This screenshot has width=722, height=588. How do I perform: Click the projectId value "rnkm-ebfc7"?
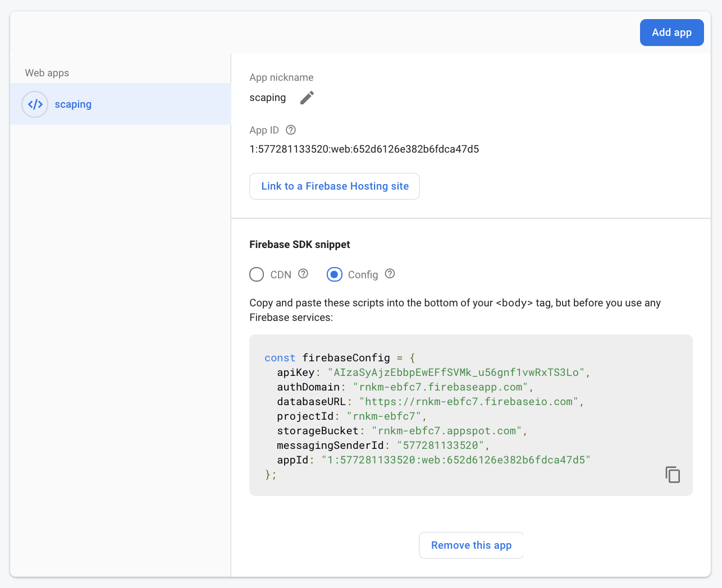(384, 416)
